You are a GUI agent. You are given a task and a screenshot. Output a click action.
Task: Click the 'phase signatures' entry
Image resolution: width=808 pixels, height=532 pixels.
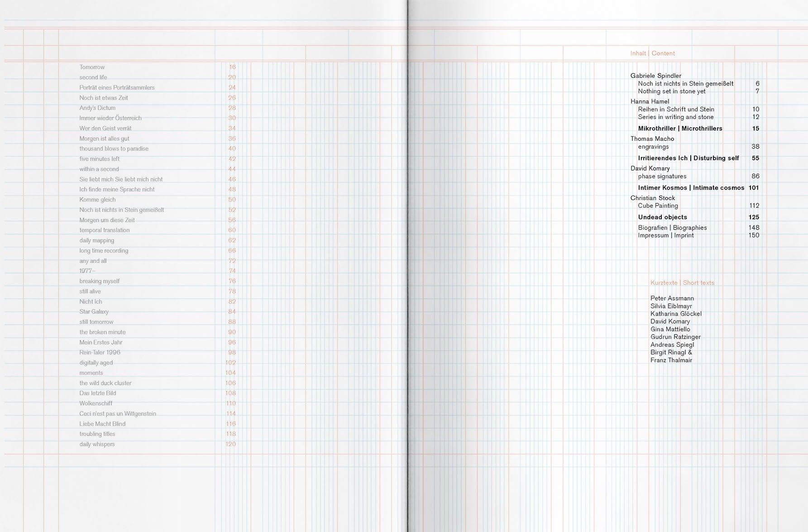click(x=662, y=176)
